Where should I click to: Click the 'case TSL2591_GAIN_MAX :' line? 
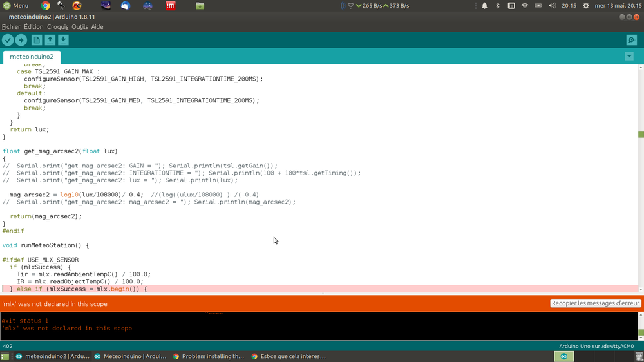tap(59, 71)
